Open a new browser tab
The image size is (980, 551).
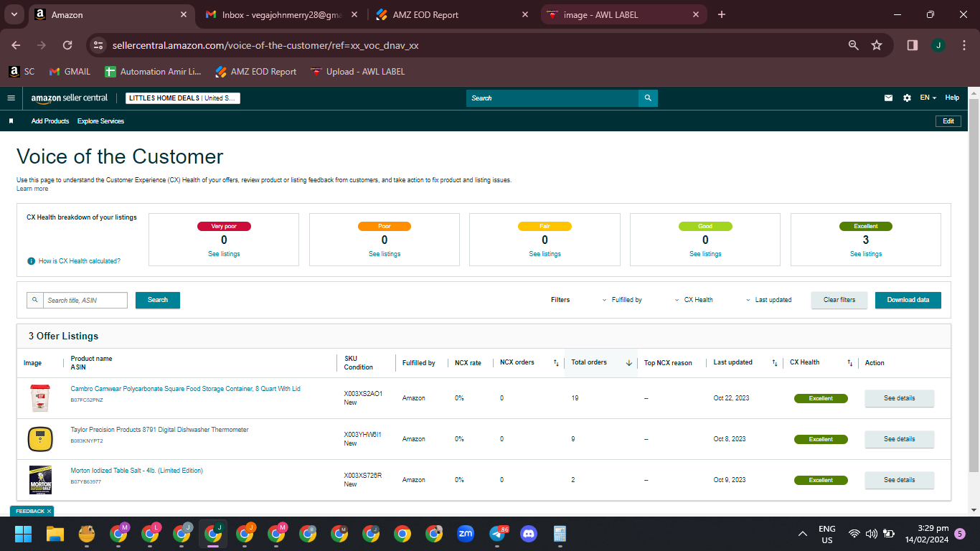pos(722,14)
